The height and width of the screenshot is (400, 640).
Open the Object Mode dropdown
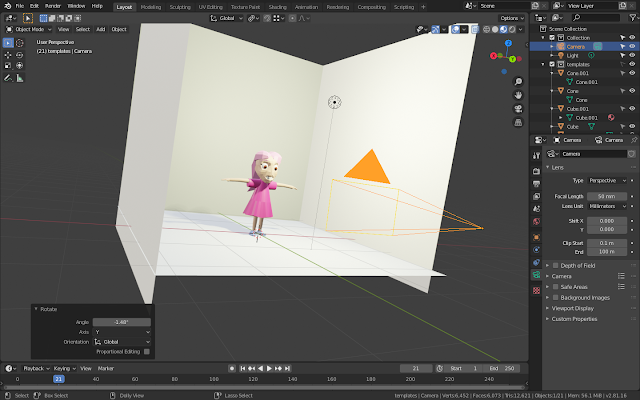[28, 29]
